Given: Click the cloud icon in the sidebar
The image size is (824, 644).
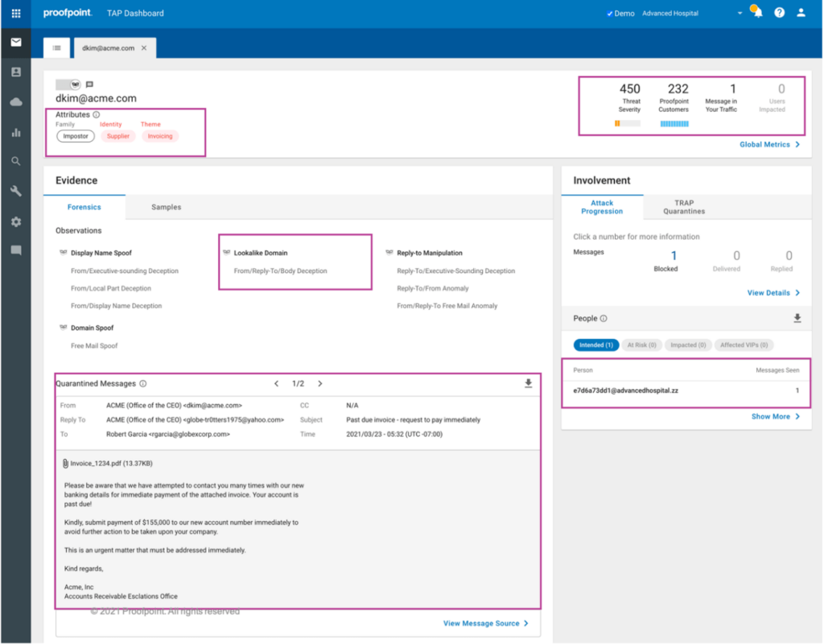Looking at the screenshot, I should [x=15, y=103].
